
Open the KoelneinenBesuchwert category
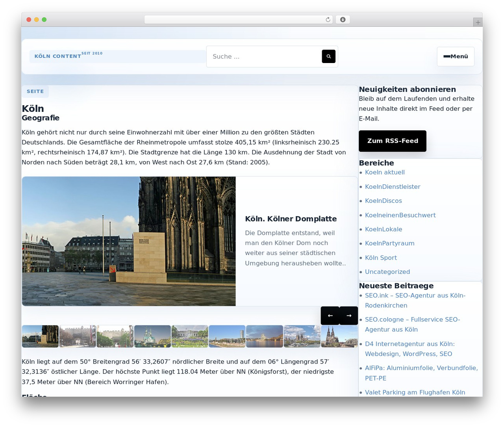point(400,215)
